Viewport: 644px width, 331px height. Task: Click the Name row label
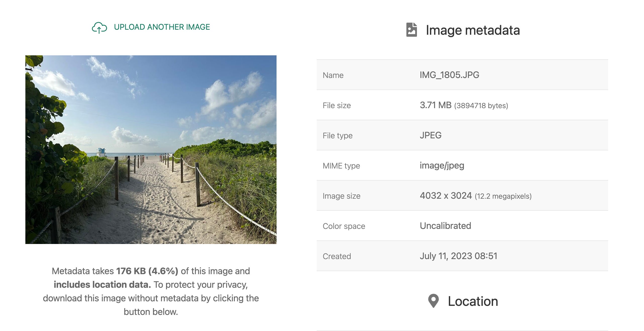[333, 75]
